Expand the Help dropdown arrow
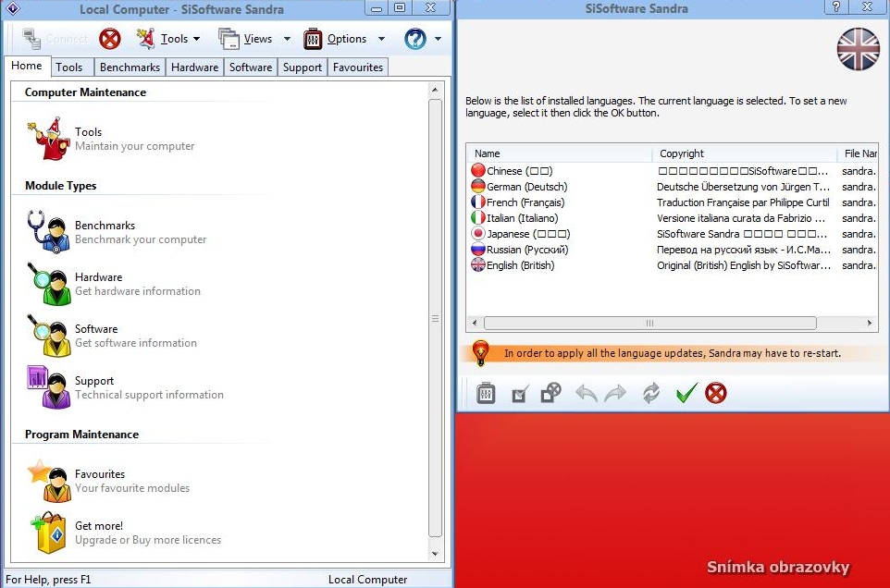Screen dimensions: 890x588 [x=438, y=39]
